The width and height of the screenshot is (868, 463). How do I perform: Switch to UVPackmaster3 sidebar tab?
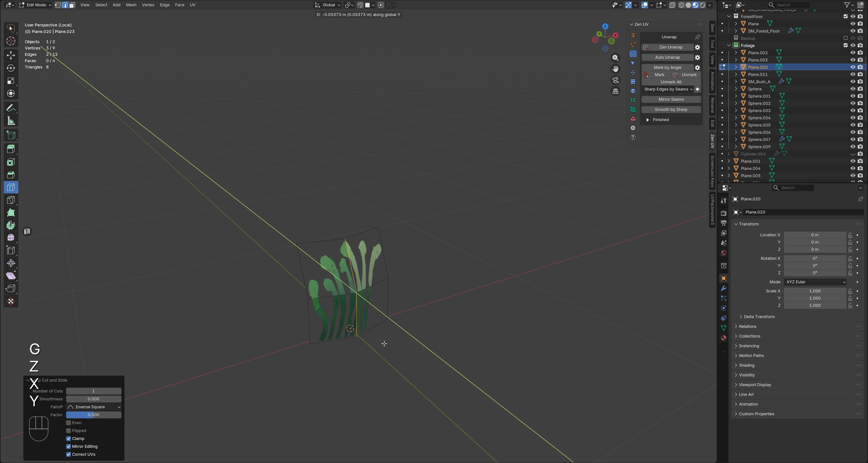click(712, 210)
